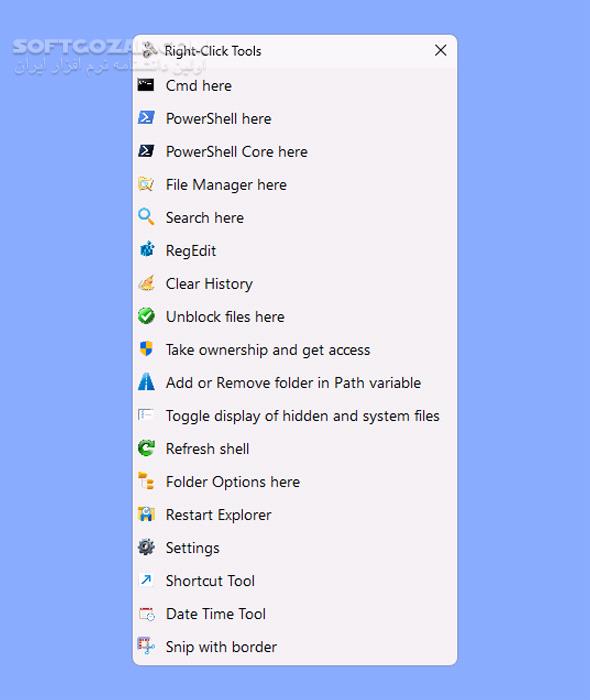Image resolution: width=590 pixels, height=700 pixels.
Task: Open Date Time Tool
Action: pos(295,614)
